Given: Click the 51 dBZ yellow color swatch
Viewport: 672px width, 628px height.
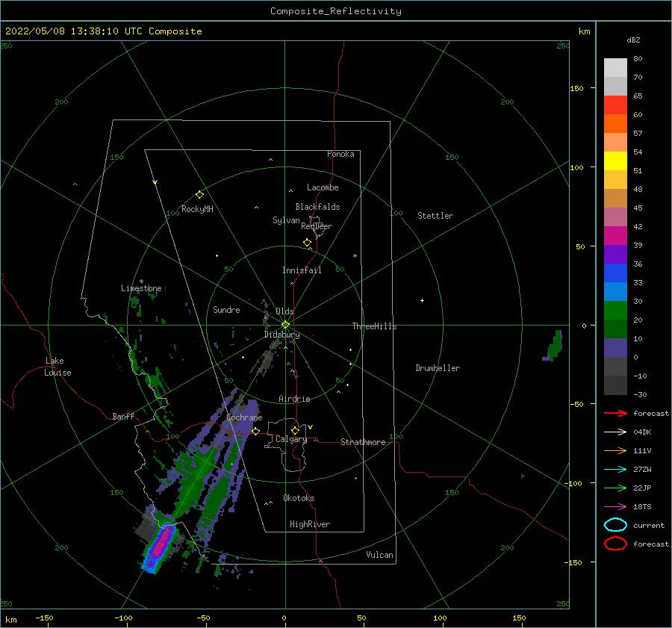Looking at the screenshot, I should point(615,161).
